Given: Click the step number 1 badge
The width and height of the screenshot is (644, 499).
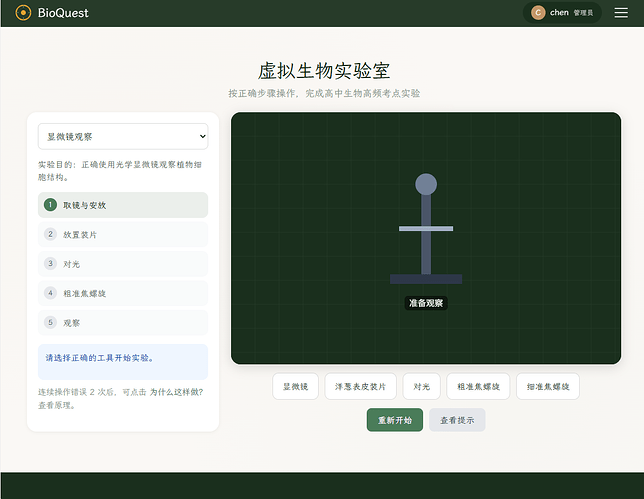Looking at the screenshot, I should click(50, 205).
